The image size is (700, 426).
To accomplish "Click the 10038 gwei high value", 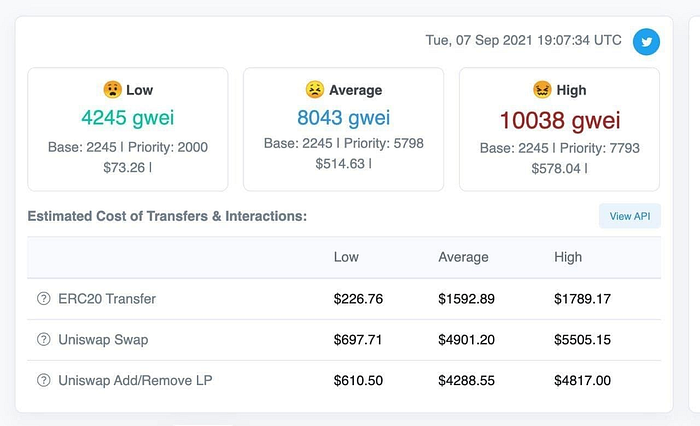I will (560, 120).
